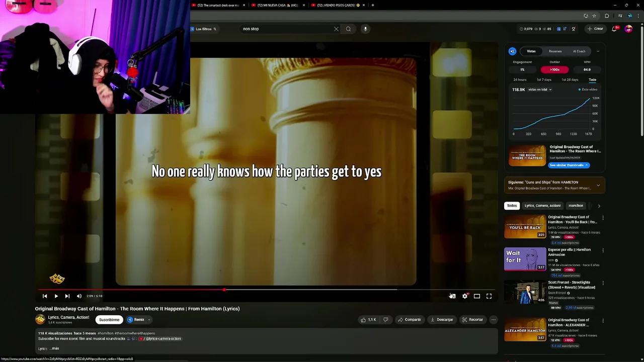
Task: Download the video with Descargar
Action: (x=442, y=320)
